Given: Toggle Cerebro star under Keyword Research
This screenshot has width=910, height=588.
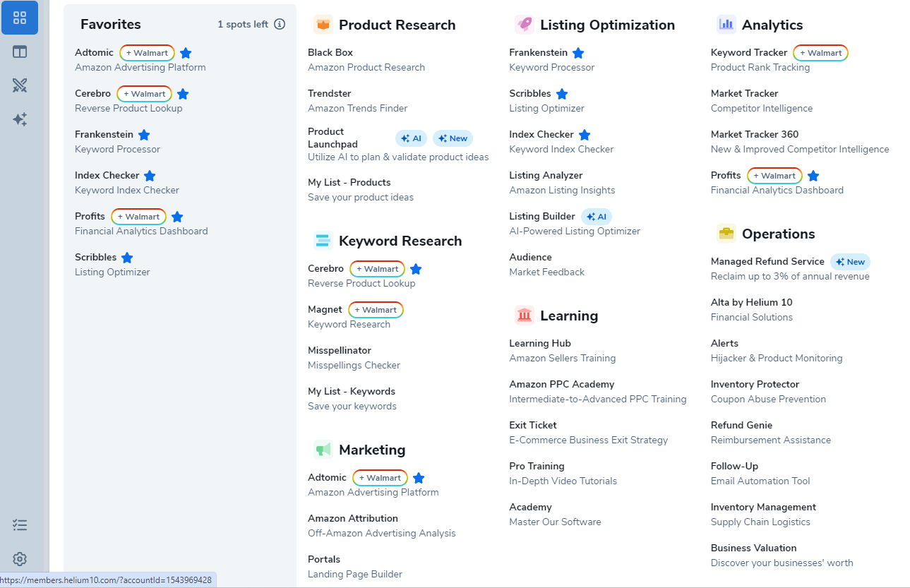Looking at the screenshot, I should pos(416,269).
